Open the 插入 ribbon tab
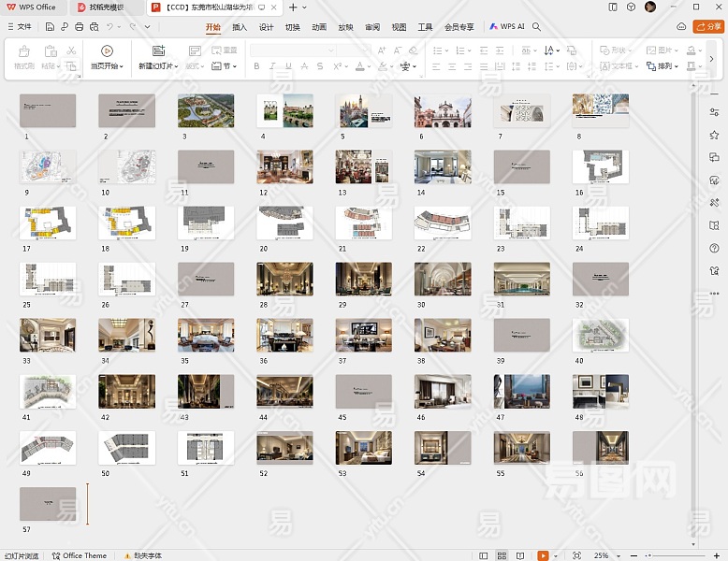This screenshot has width=728, height=561. click(240, 27)
